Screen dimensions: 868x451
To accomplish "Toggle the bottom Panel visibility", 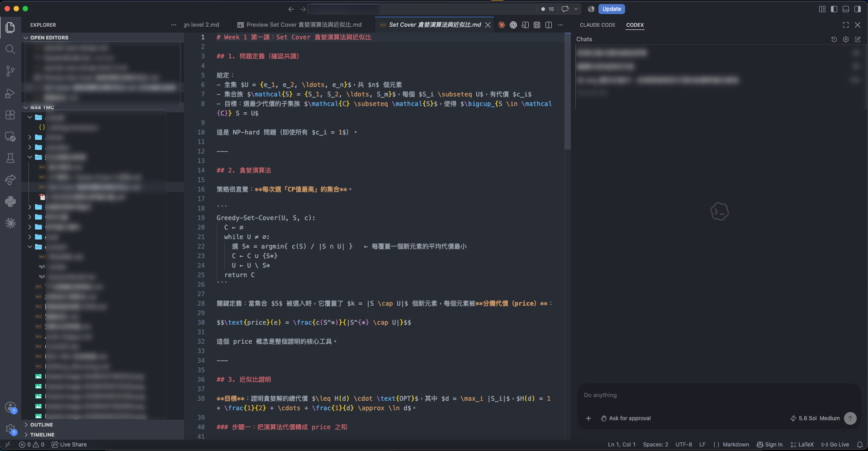I will [x=846, y=9].
